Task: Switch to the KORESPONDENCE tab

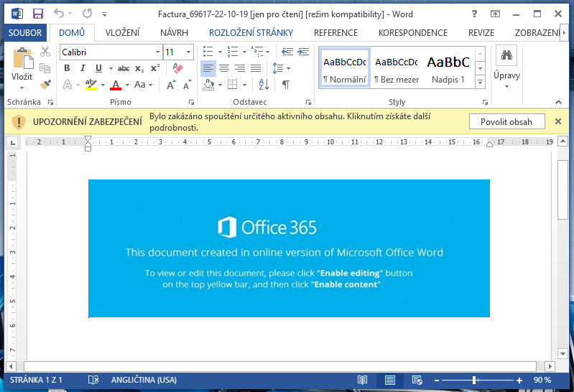Action: coord(413,32)
